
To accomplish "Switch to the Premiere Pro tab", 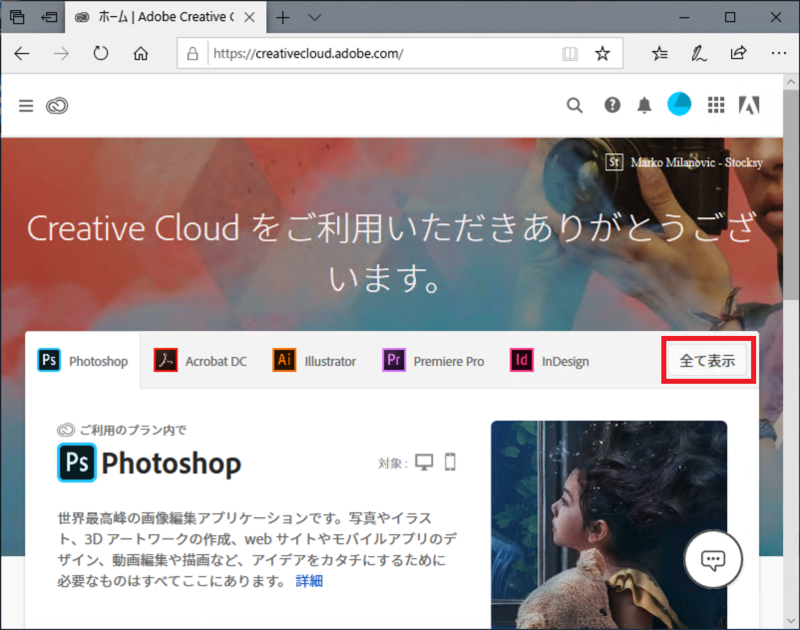I will pyautogui.click(x=434, y=361).
